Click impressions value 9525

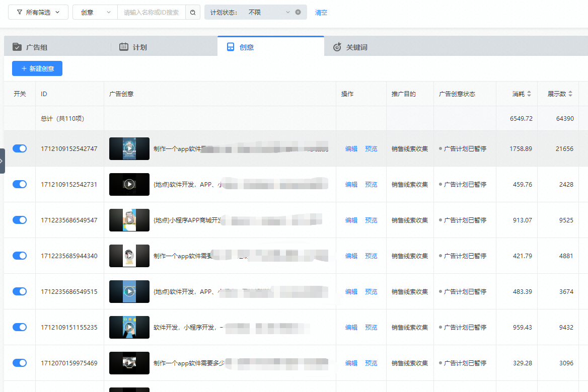tap(566, 220)
